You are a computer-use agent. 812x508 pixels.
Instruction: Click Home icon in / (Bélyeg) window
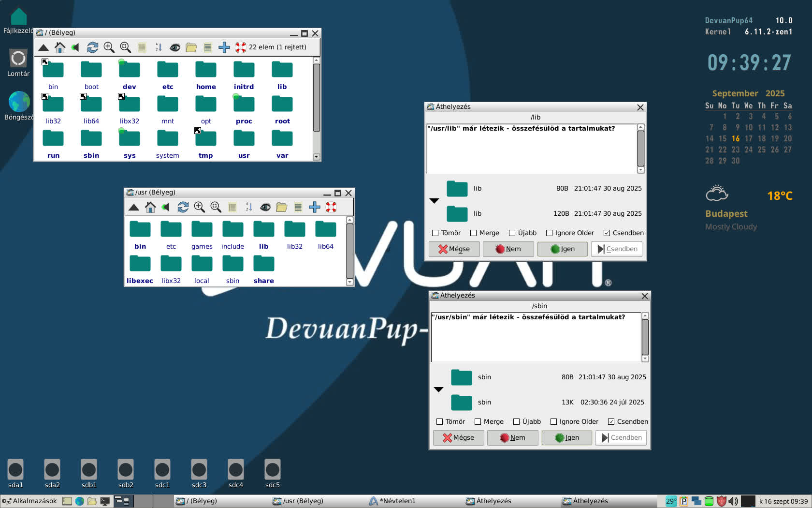coord(60,47)
